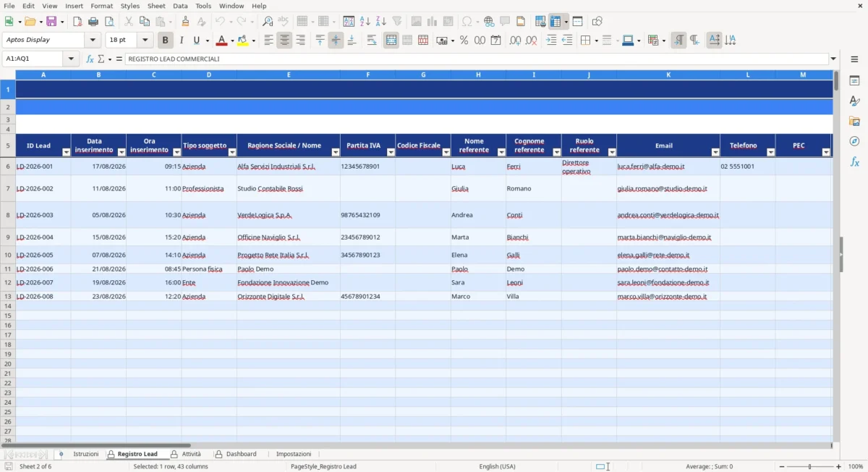Click the zoom in plus button
The height and width of the screenshot is (472, 868).
point(838,467)
